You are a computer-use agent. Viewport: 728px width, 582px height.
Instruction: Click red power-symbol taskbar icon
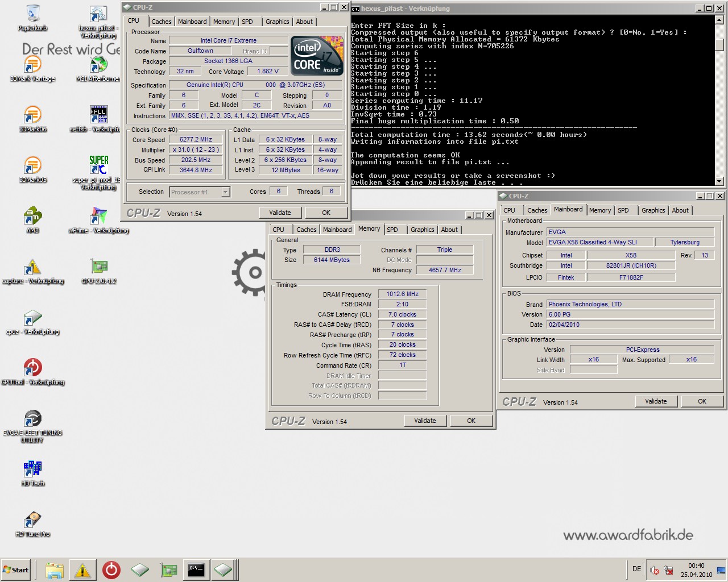coord(111,570)
